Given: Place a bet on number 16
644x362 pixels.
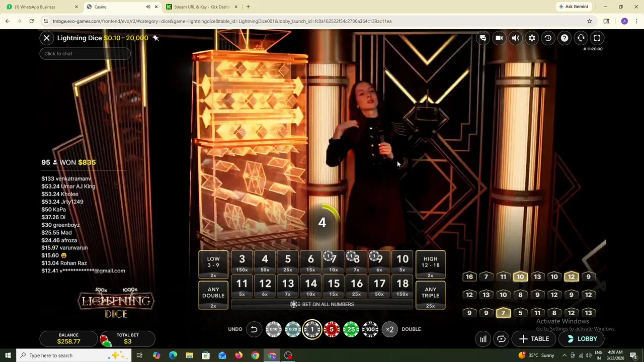Looking at the screenshot, I should 356,287.
